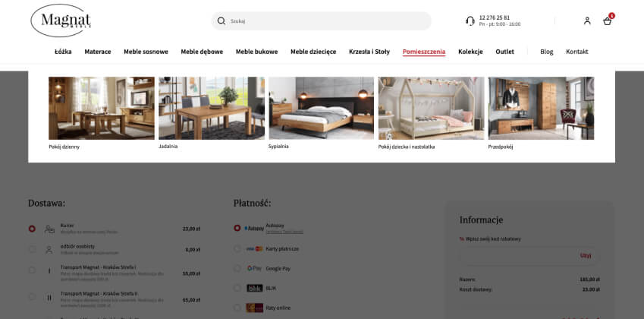Image resolution: width=644 pixels, height=319 pixels.
Task: Click the Google Pay logo icon
Action: pyautogui.click(x=254, y=268)
